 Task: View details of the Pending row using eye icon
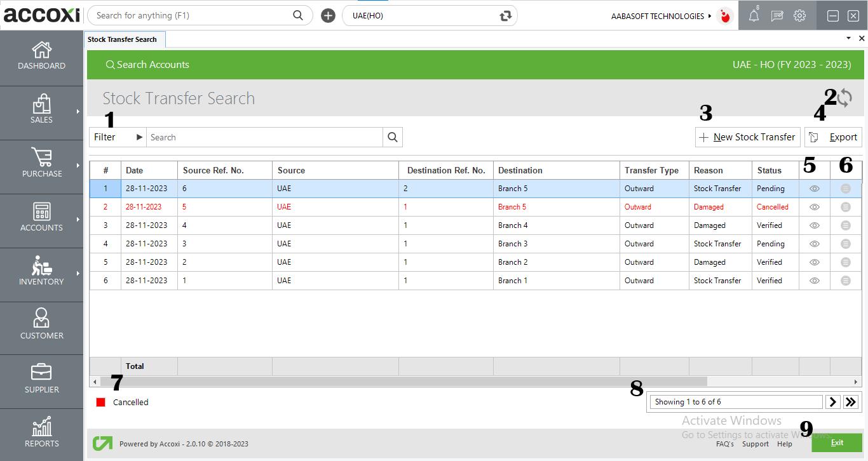814,188
